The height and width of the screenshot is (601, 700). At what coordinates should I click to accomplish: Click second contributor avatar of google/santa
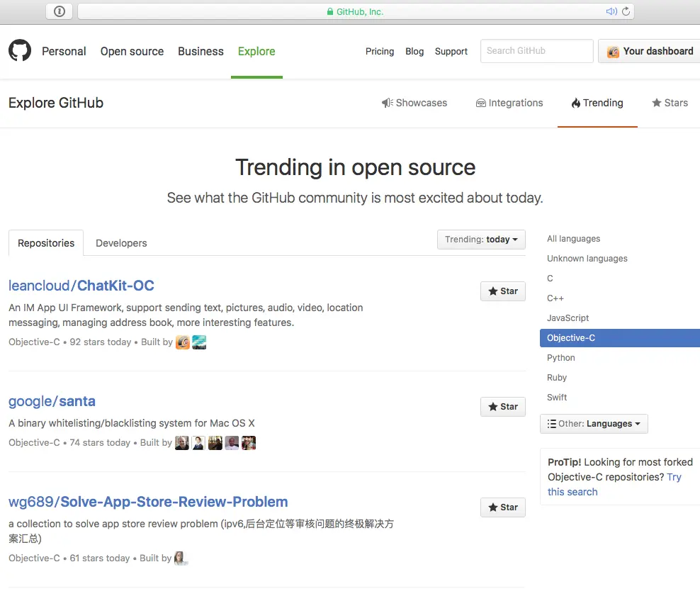(x=198, y=443)
